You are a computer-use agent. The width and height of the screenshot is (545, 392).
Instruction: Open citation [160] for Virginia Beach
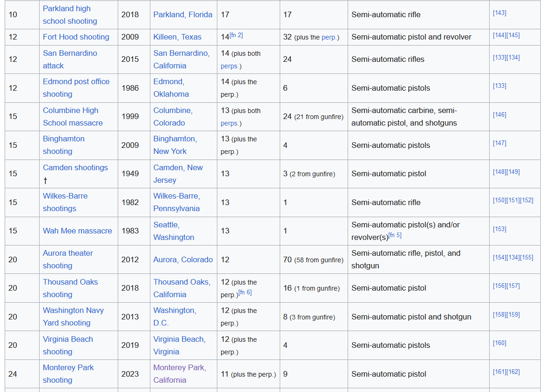click(x=499, y=343)
